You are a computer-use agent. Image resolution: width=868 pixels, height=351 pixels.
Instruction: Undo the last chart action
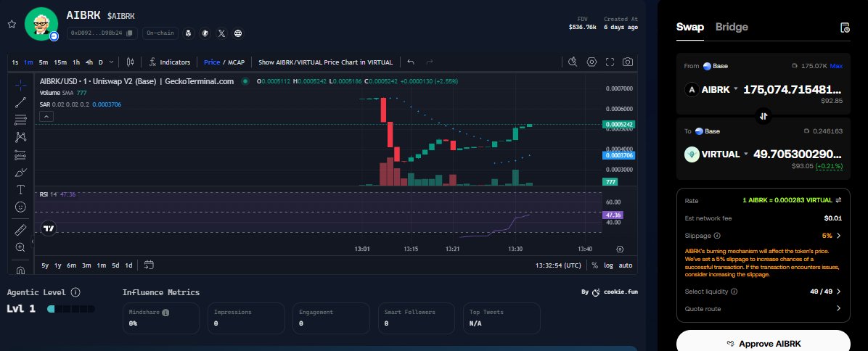pyautogui.click(x=411, y=62)
